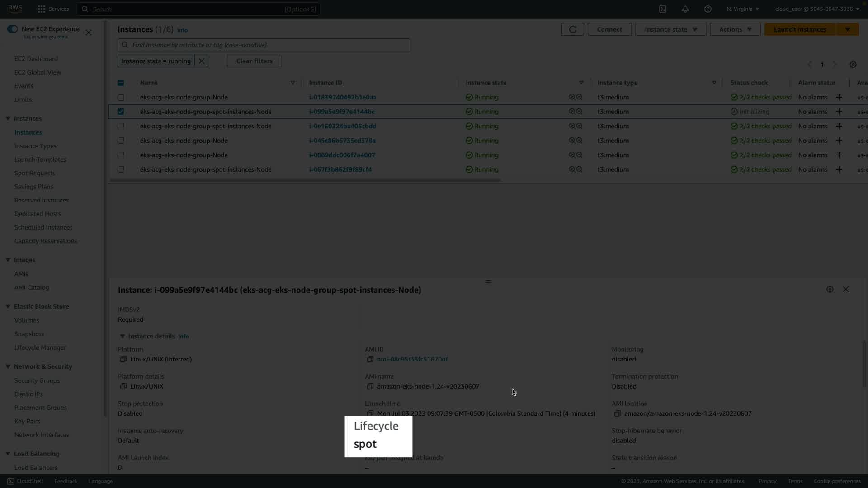This screenshot has height=488, width=868.
Task: Open instance link i-0e160324ba405cbdd
Action: pyautogui.click(x=342, y=126)
